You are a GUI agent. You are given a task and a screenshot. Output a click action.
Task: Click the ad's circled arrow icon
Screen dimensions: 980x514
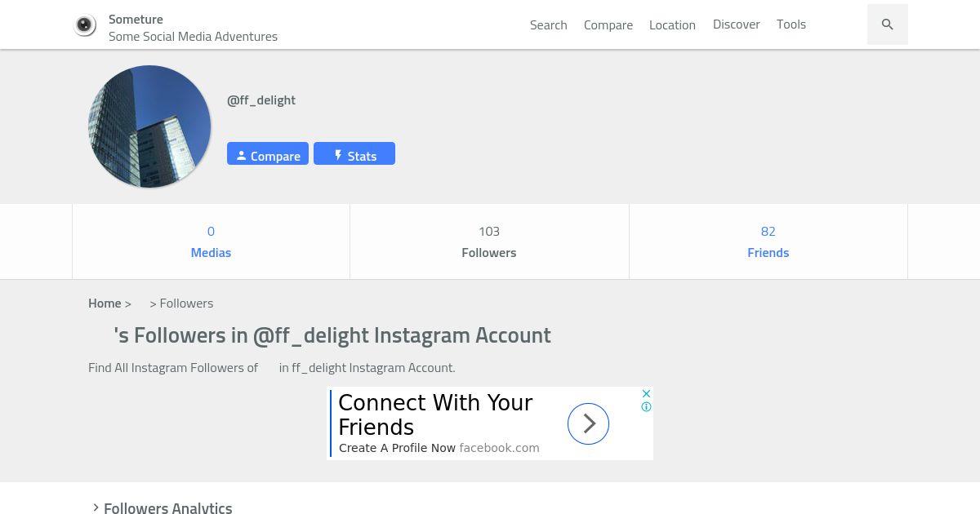(588, 423)
